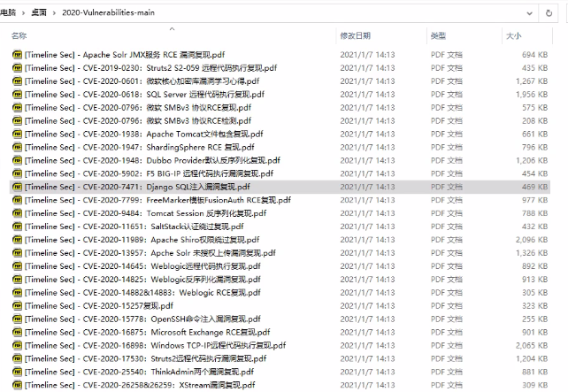Click PDF icon of CVE-2020-1938 Tomcat file
This screenshot has width=568, height=392.
tap(17, 135)
